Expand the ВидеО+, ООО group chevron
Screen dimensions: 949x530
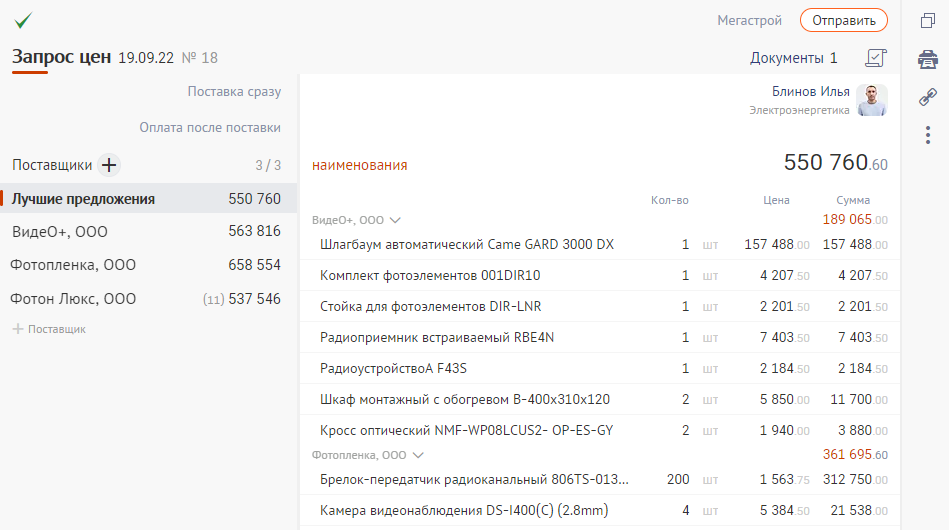click(395, 220)
